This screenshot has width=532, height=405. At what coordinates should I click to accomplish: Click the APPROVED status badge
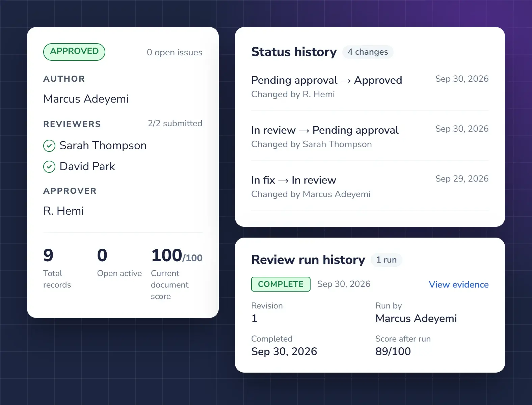74,52
